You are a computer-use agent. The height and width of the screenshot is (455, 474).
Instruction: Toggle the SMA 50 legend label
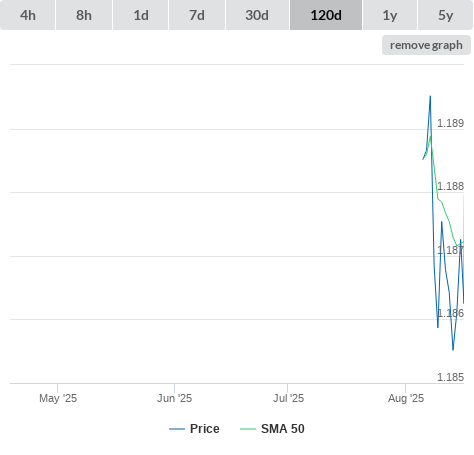click(x=283, y=429)
